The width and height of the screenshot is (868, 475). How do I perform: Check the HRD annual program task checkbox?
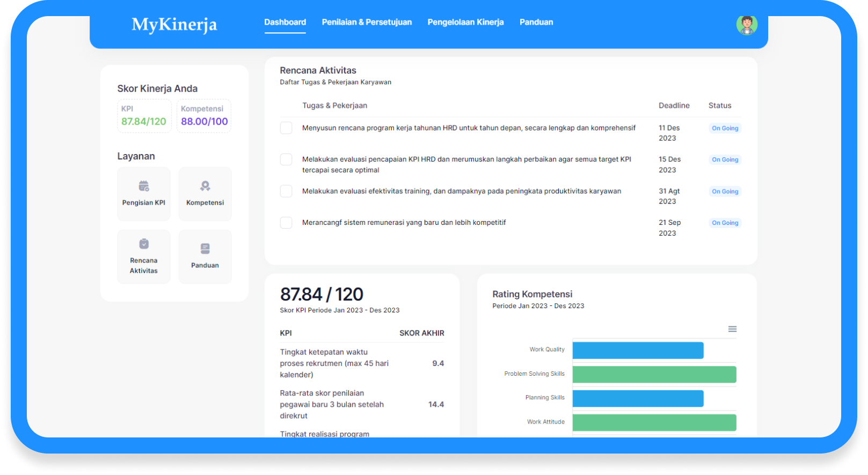click(x=286, y=128)
